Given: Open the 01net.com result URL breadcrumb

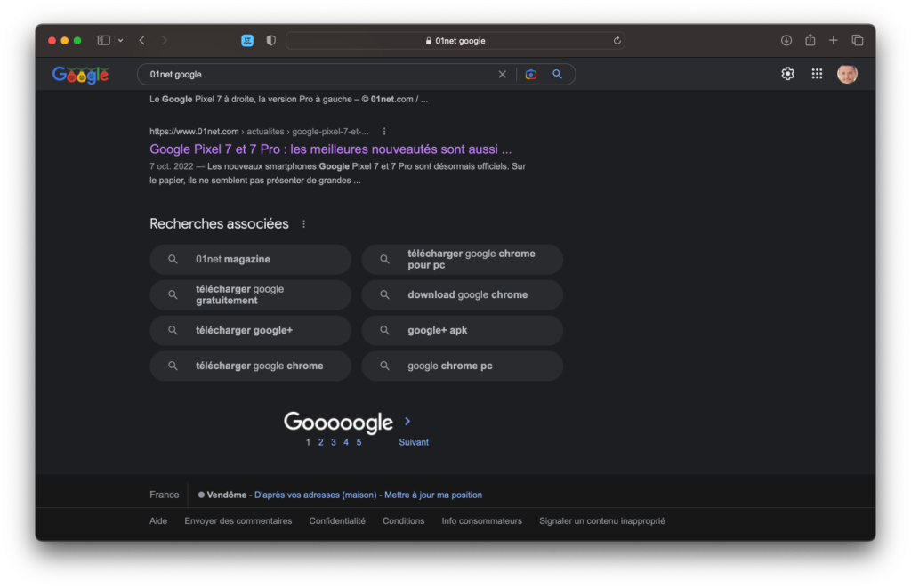Looking at the screenshot, I should click(x=259, y=132).
